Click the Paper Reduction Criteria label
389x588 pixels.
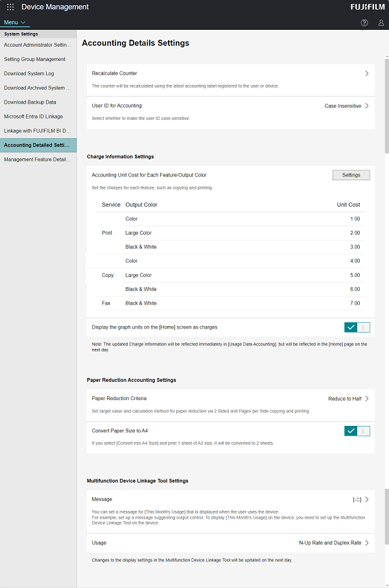(x=119, y=399)
